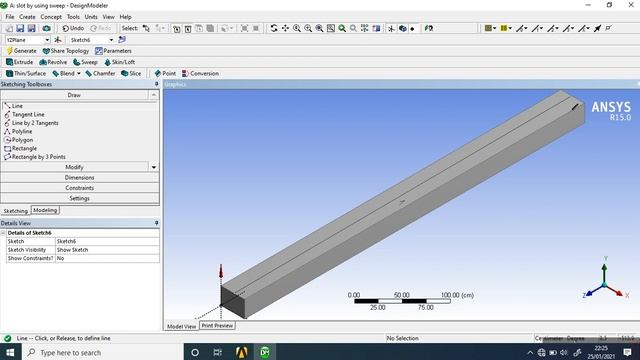The height and width of the screenshot is (360, 640).
Task: Expand the Modify toolbox arrow
Action: tap(153, 167)
